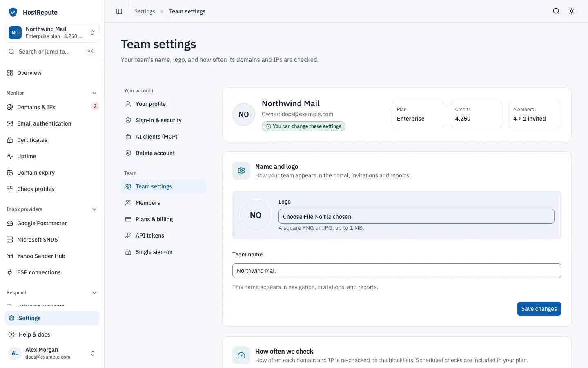Click the Delete account shield-x icon
The width and height of the screenshot is (588, 368).
pyautogui.click(x=128, y=153)
